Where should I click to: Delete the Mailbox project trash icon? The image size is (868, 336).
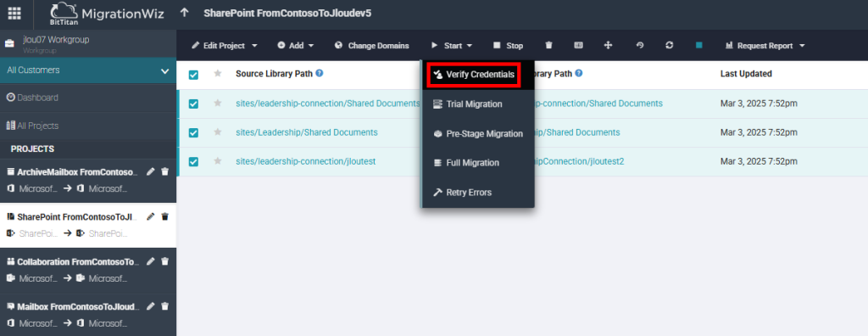[164, 306]
